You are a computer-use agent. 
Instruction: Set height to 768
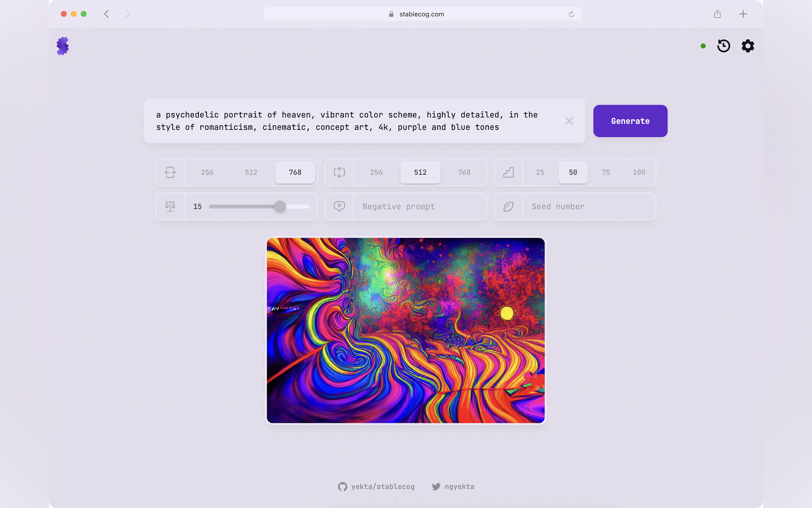464,172
